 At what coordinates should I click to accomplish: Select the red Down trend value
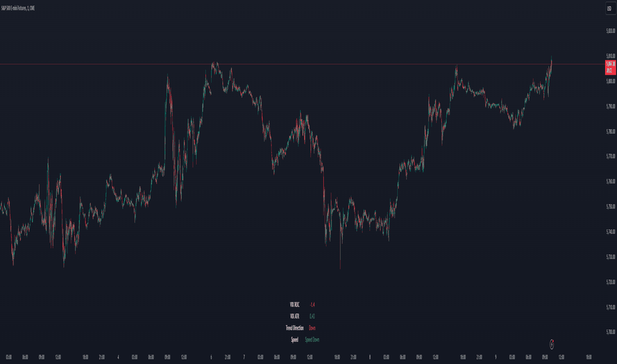tap(312, 328)
